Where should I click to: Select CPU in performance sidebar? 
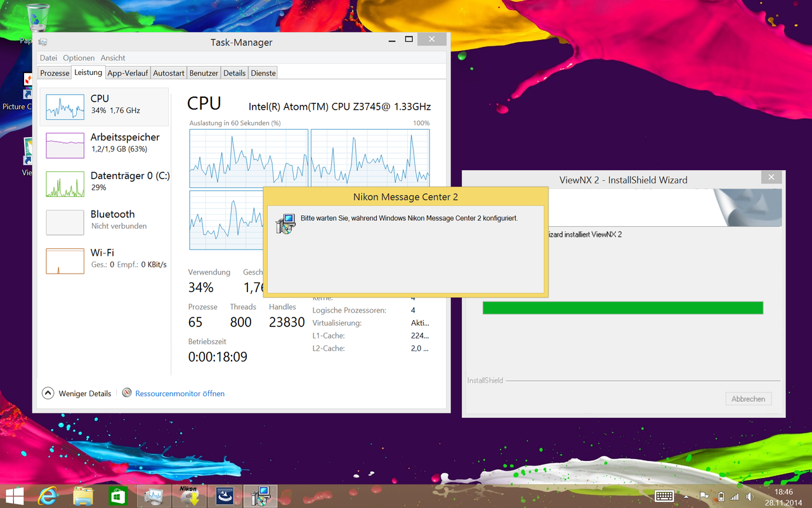tap(105, 107)
